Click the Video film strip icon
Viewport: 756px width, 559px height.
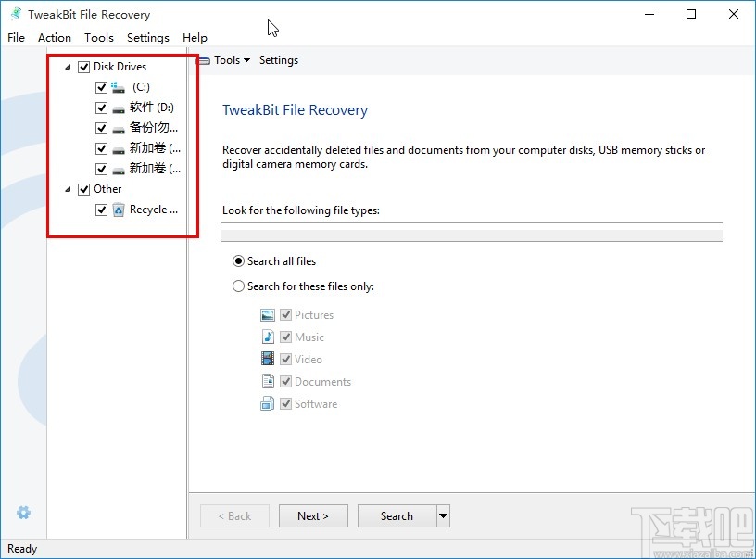[268, 360]
